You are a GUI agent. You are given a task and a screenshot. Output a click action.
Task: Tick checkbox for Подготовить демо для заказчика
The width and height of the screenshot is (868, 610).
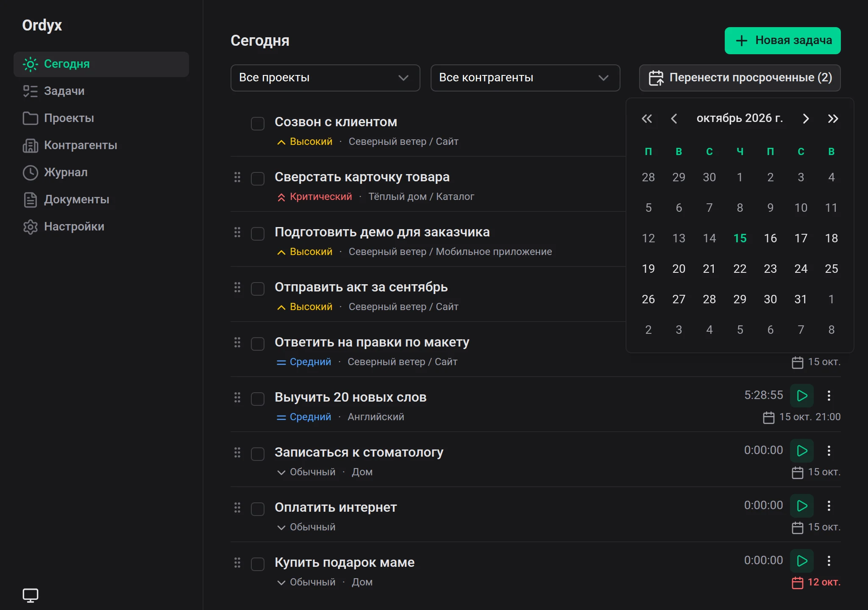[x=258, y=234]
